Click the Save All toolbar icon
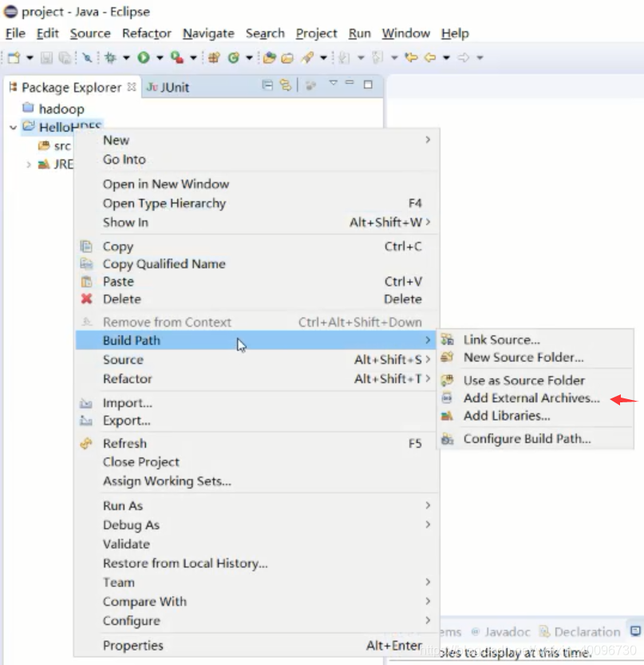 pos(65,57)
